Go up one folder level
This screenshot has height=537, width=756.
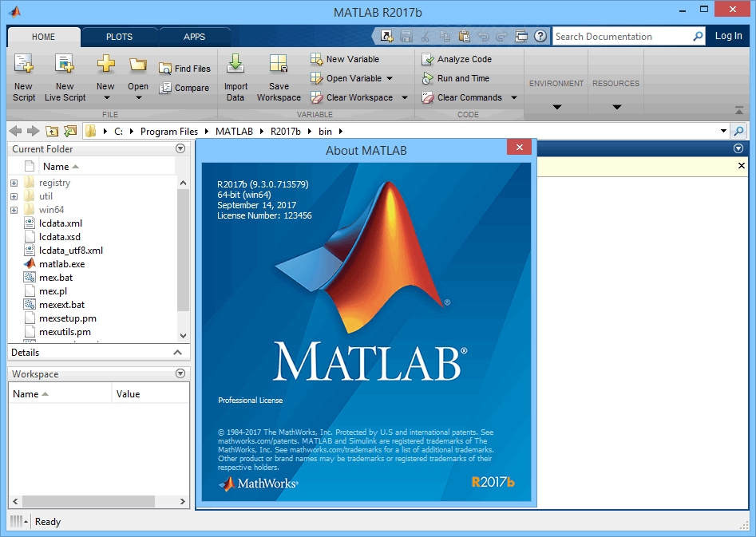(x=52, y=131)
